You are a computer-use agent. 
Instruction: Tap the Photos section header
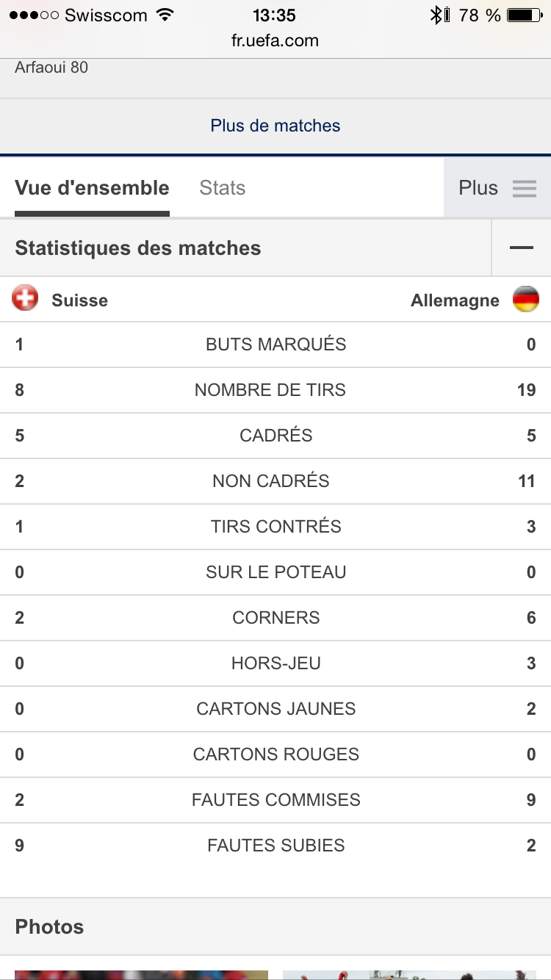tap(50, 926)
